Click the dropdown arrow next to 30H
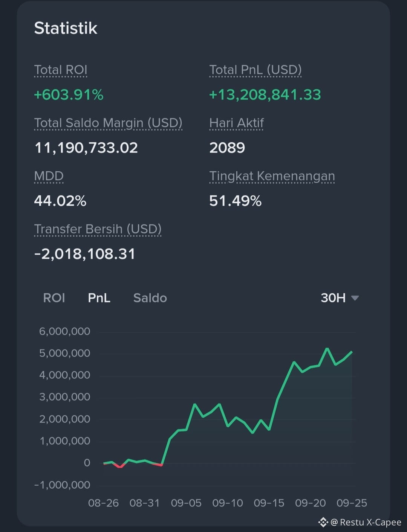The width and height of the screenshot is (407, 532). pyautogui.click(x=355, y=298)
